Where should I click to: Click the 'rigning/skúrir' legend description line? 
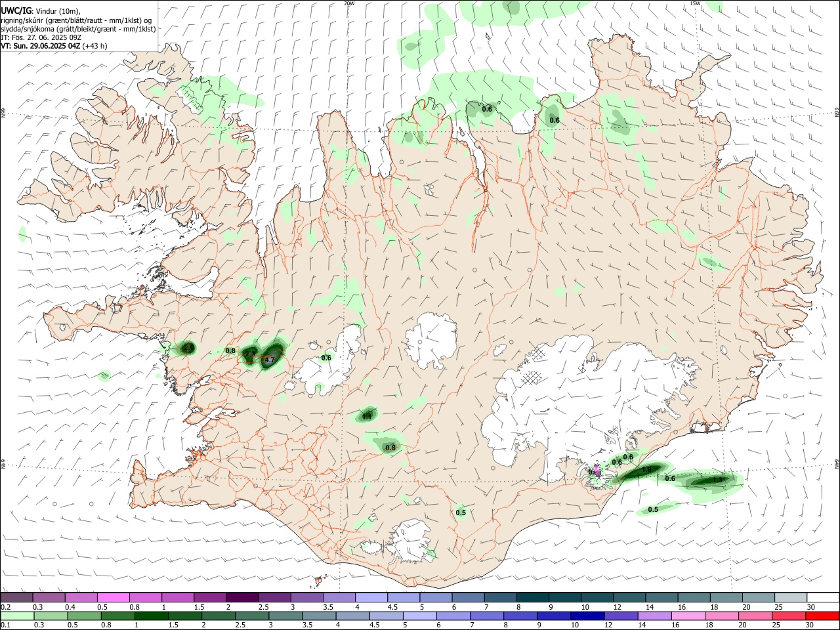click(x=76, y=20)
